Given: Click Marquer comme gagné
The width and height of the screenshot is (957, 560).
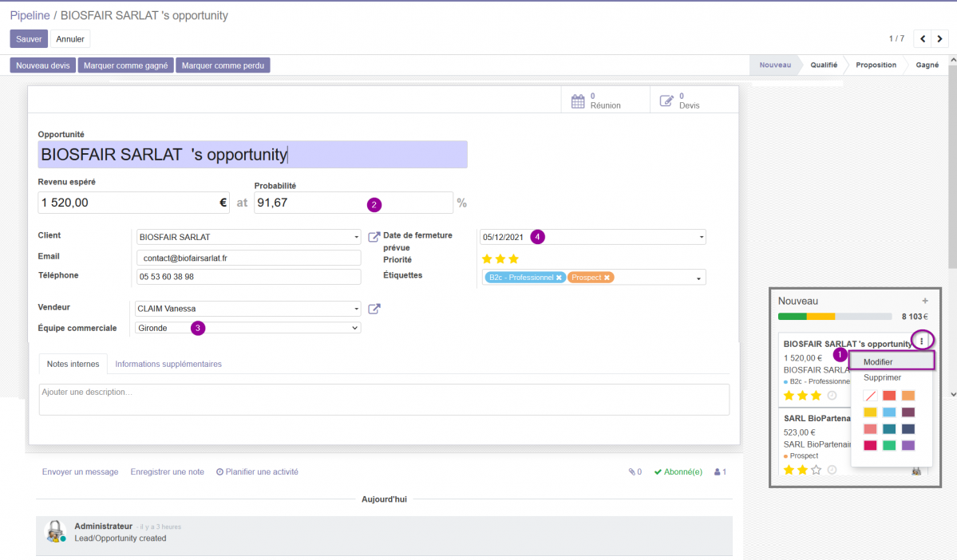Looking at the screenshot, I should click(126, 65).
